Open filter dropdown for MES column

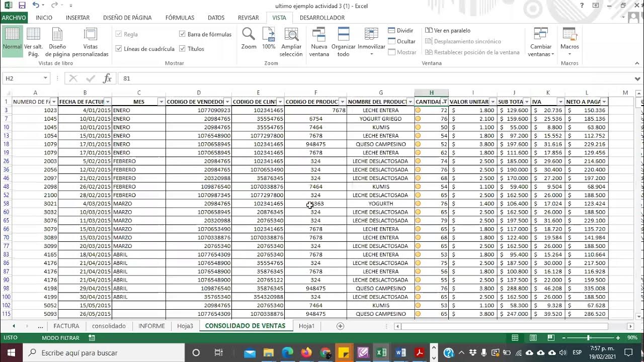(x=162, y=102)
